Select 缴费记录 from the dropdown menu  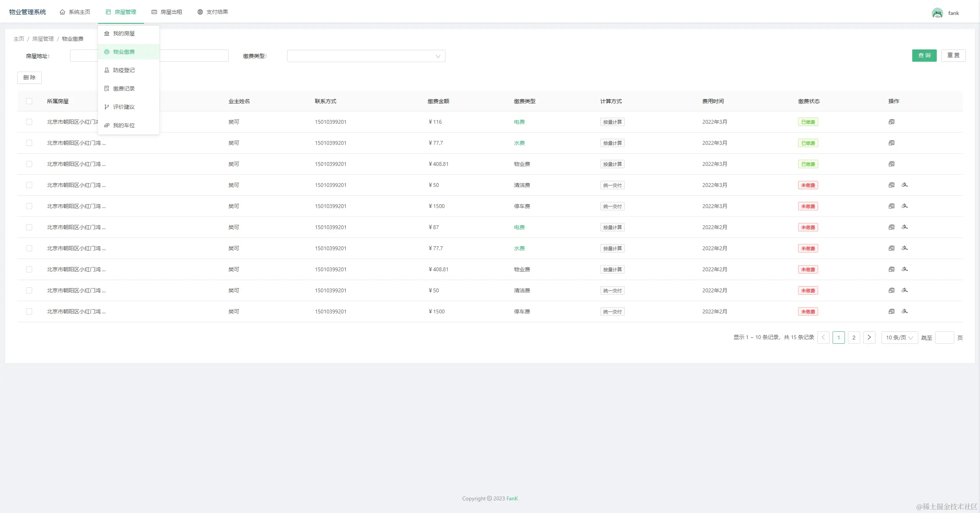pyautogui.click(x=124, y=89)
